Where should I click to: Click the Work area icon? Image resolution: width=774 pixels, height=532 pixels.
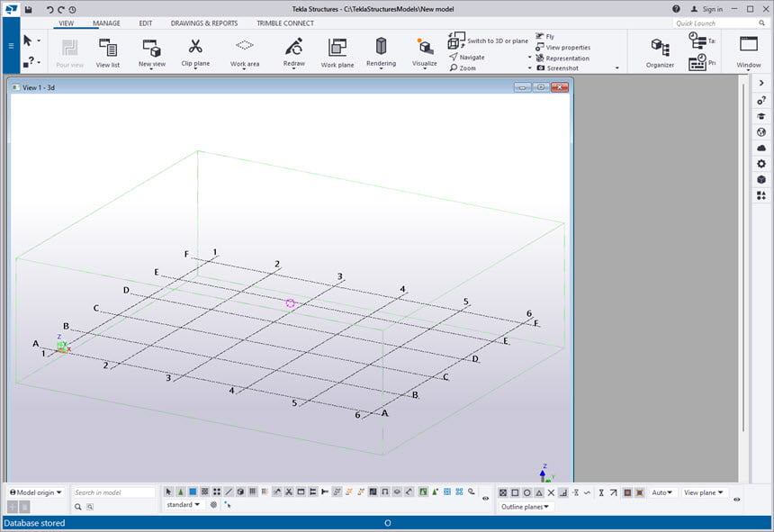tap(244, 46)
